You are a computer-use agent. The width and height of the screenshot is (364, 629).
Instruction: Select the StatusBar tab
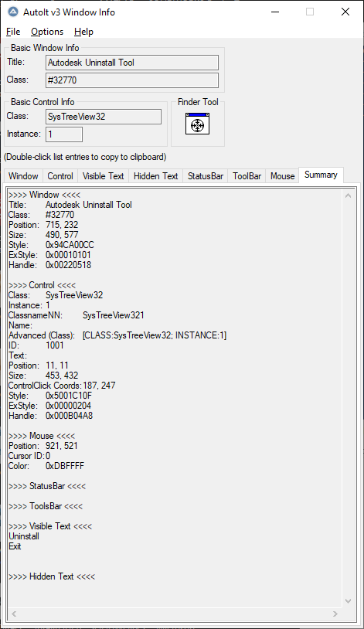[206, 176]
